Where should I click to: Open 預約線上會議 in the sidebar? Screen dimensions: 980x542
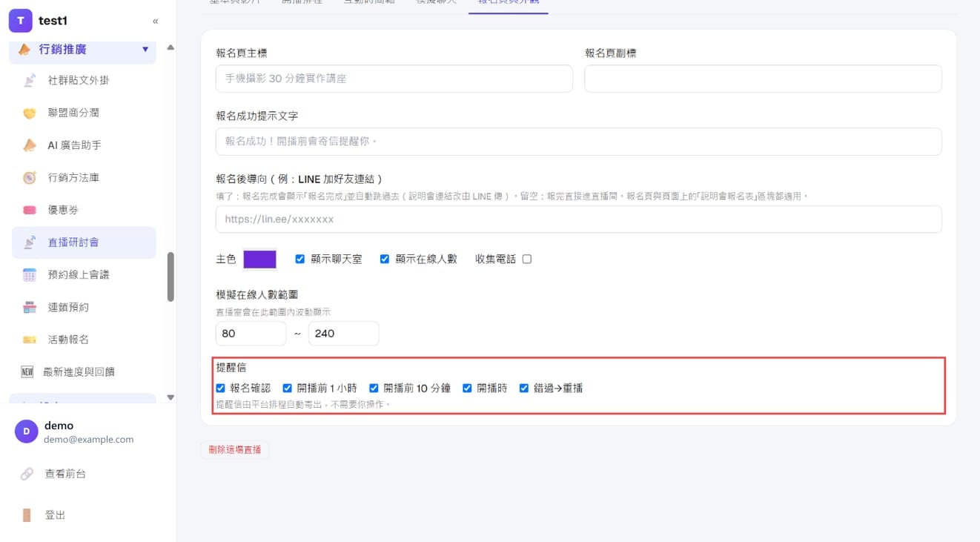tap(84, 275)
